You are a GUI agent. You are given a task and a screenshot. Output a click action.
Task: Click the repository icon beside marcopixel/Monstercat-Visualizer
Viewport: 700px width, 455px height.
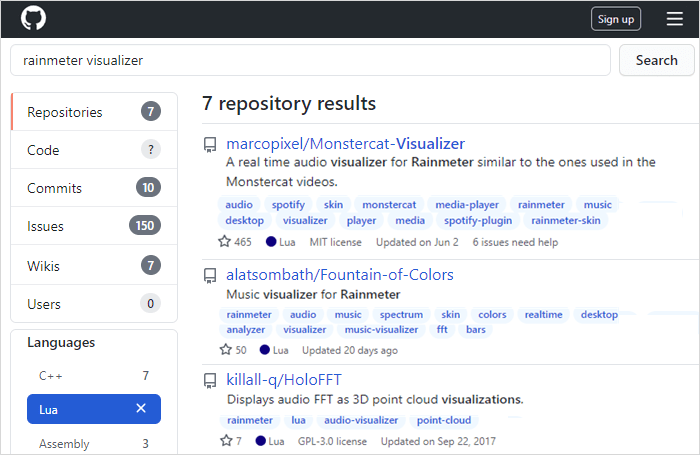pyautogui.click(x=210, y=144)
